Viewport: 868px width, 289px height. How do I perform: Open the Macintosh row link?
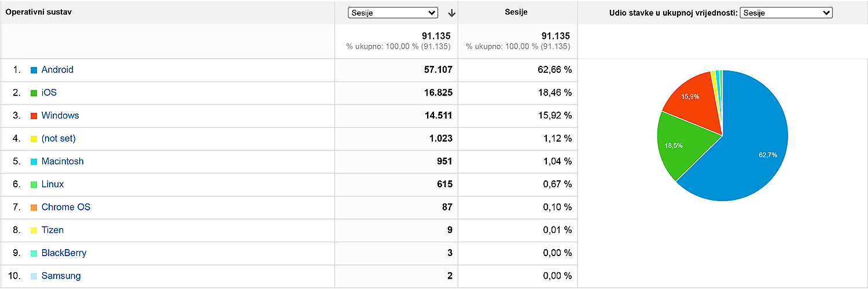click(62, 161)
